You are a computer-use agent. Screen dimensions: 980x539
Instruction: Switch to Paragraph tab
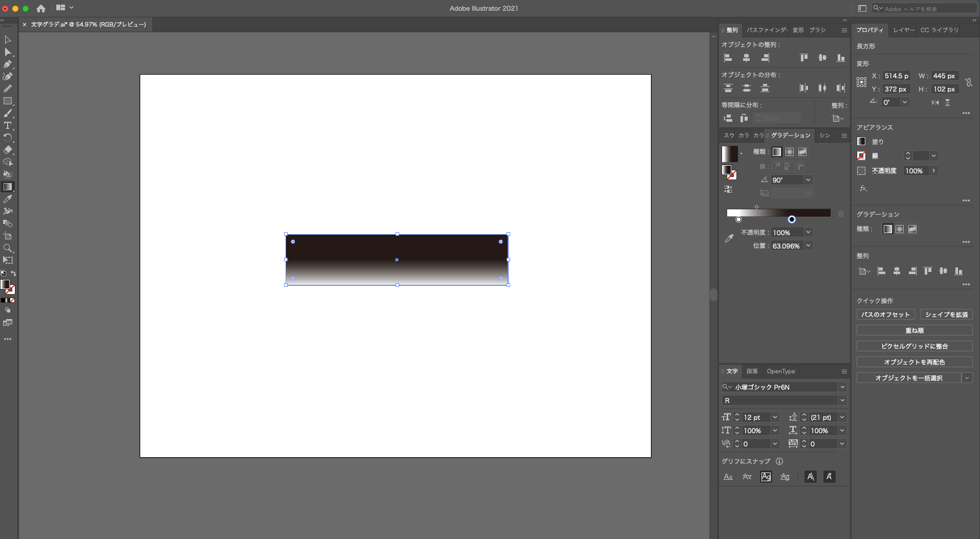coord(752,371)
